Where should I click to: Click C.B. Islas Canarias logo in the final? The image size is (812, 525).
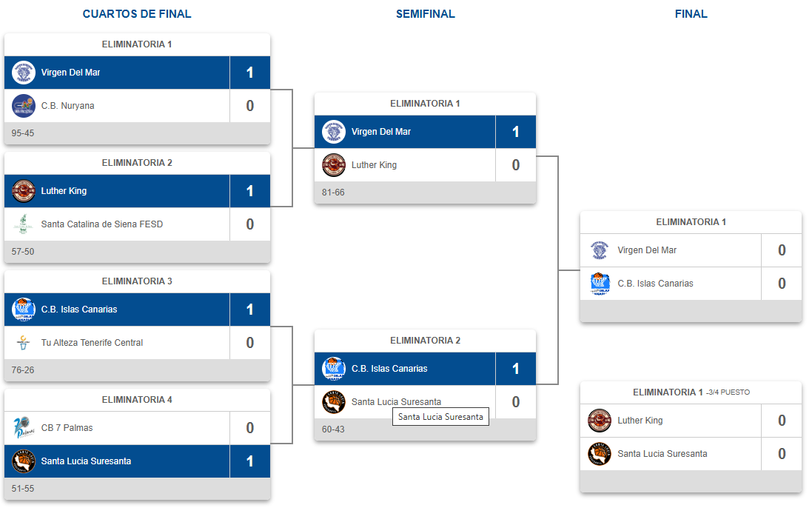(600, 284)
